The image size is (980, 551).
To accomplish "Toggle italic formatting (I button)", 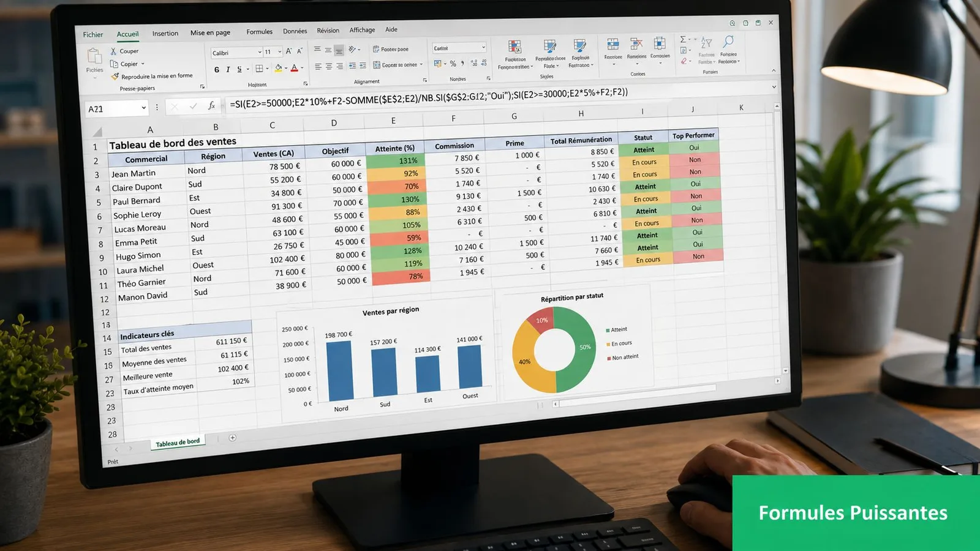I will pyautogui.click(x=228, y=70).
